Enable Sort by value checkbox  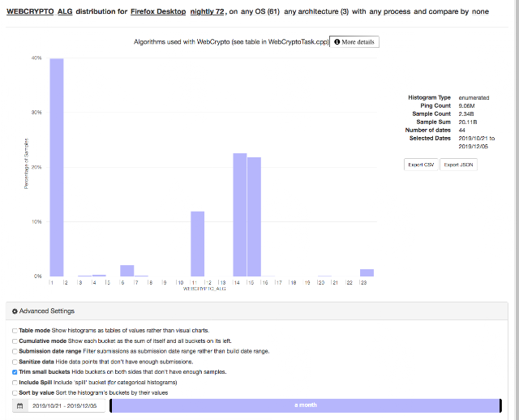(15, 393)
